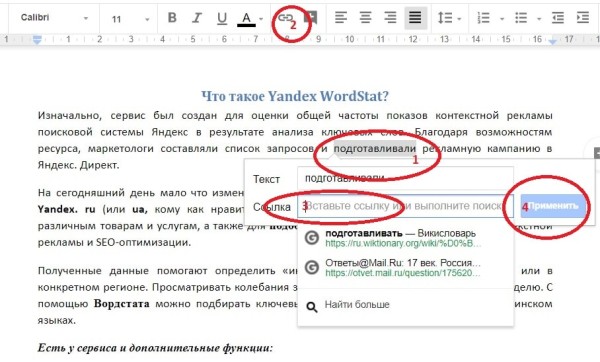The height and width of the screenshot is (362, 600).
Task: Click the Google icon beside Ответы@Mail.Ru result
Action: [x=312, y=267]
